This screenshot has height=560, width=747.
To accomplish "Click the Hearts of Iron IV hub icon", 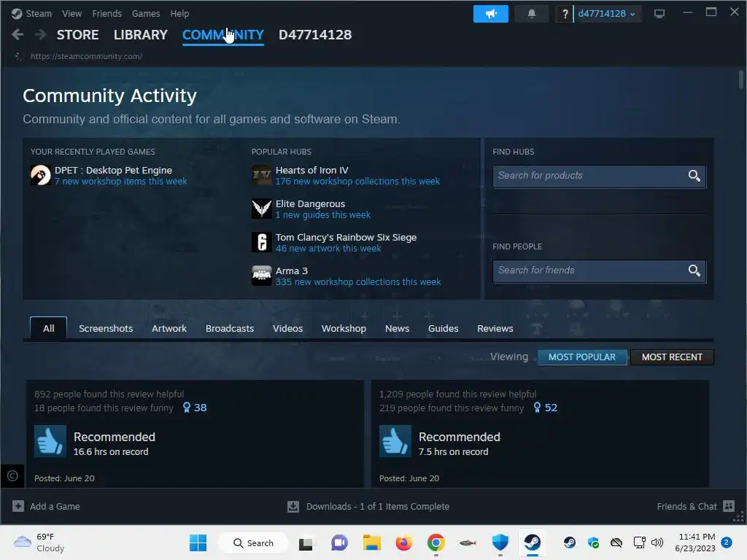I will pos(262,175).
